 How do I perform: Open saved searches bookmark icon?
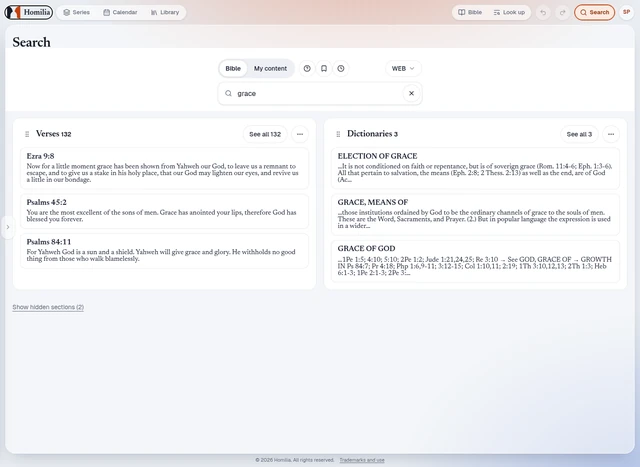(x=324, y=69)
